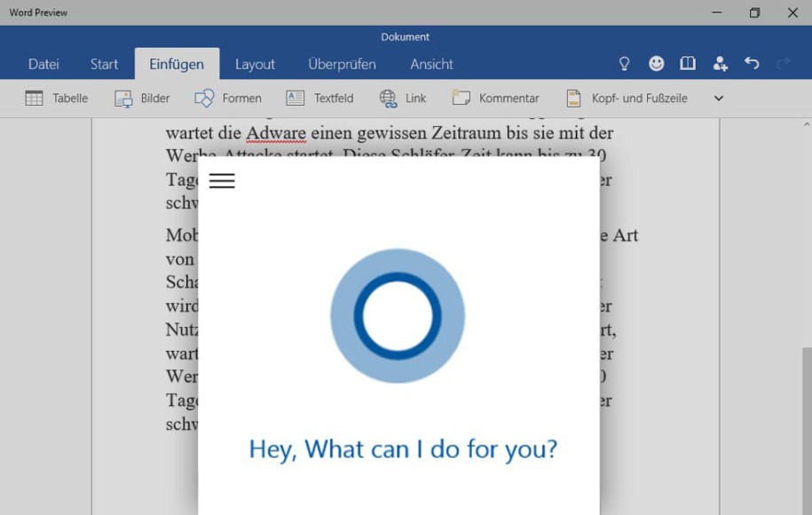812x515 pixels.
Task: Click the undo arrow icon
Action: 752,63
